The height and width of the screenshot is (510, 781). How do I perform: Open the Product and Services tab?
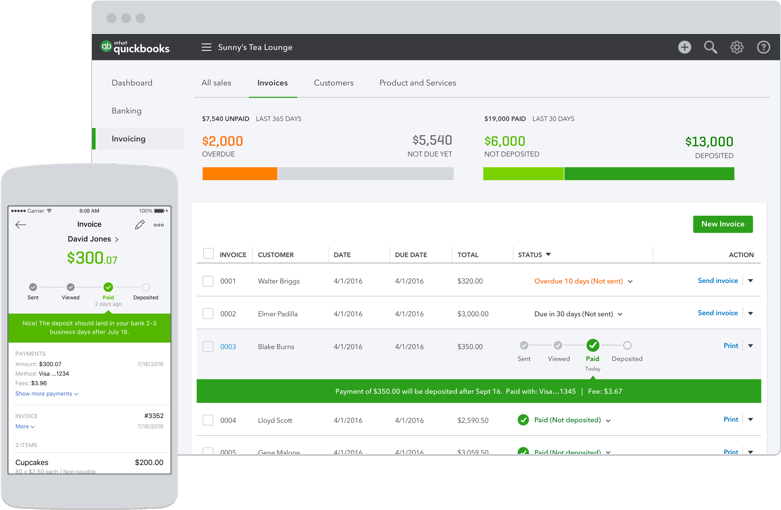418,83
